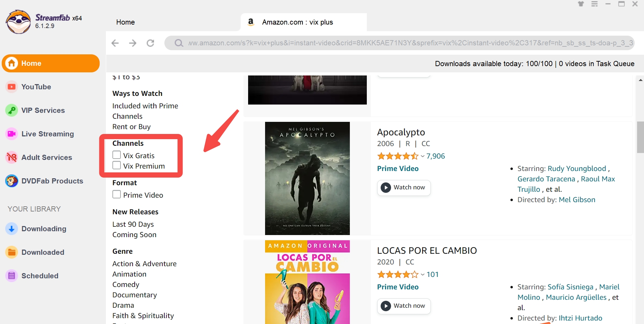Click the StreamFab sloth logo
Viewport: 644px width, 324px height.
click(x=18, y=22)
